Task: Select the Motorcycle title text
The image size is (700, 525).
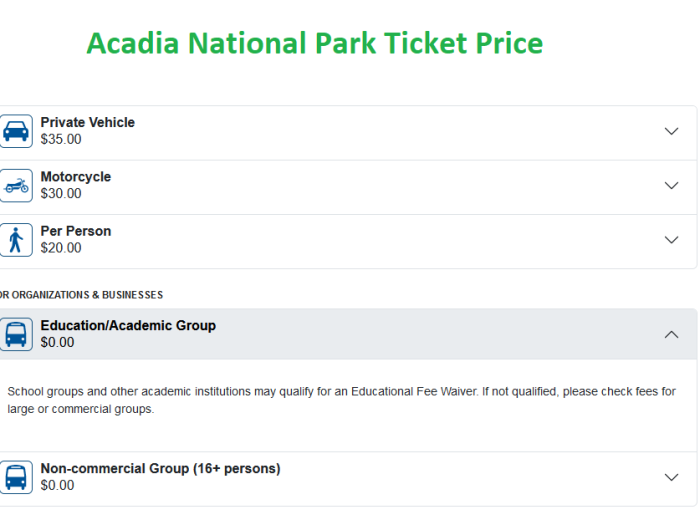Action: (76, 177)
